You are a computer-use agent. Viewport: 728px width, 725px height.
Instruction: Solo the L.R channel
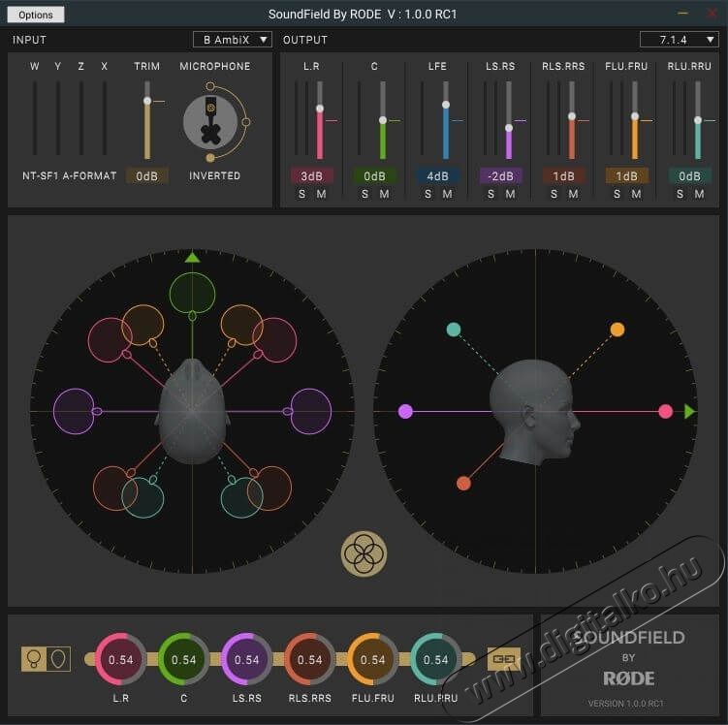[302, 194]
